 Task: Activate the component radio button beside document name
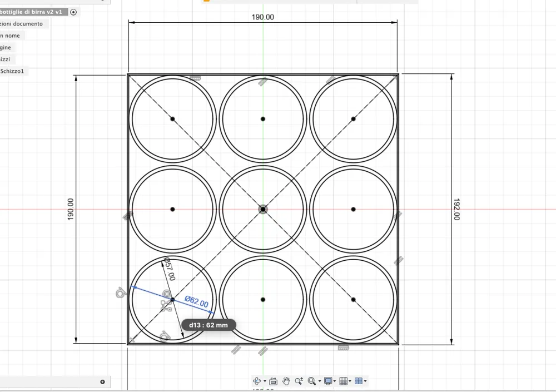click(x=73, y=12)
